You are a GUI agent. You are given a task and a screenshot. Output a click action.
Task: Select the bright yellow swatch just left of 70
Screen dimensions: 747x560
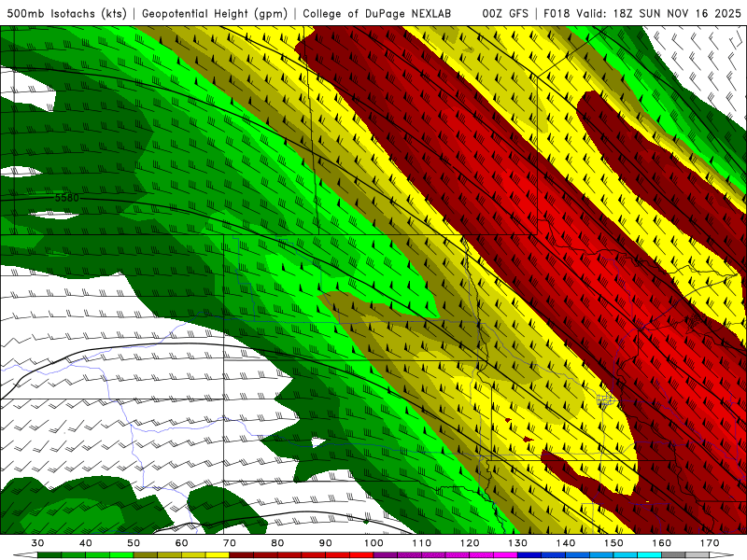pyautogui.click(x=218, y=555)
